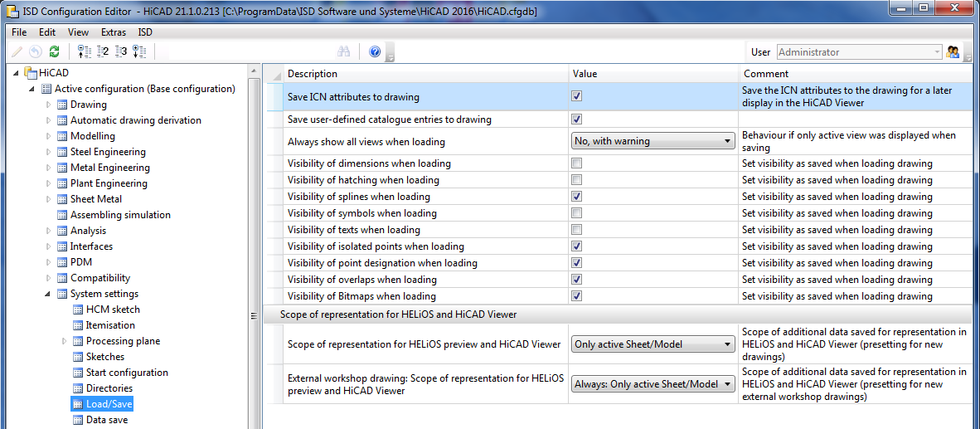Collapse the System settings node arrow
The image size is (980, 429).
(x=49, y=294)
